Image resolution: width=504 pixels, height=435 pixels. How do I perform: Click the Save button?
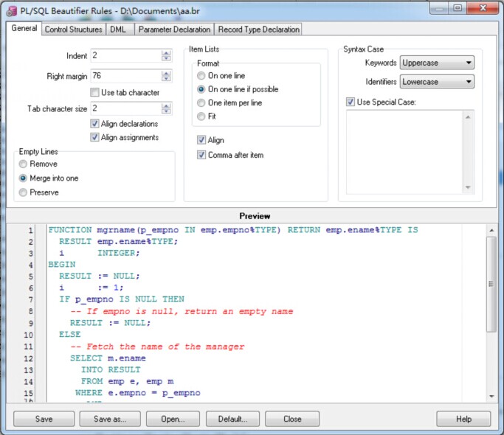coord(44,419)
